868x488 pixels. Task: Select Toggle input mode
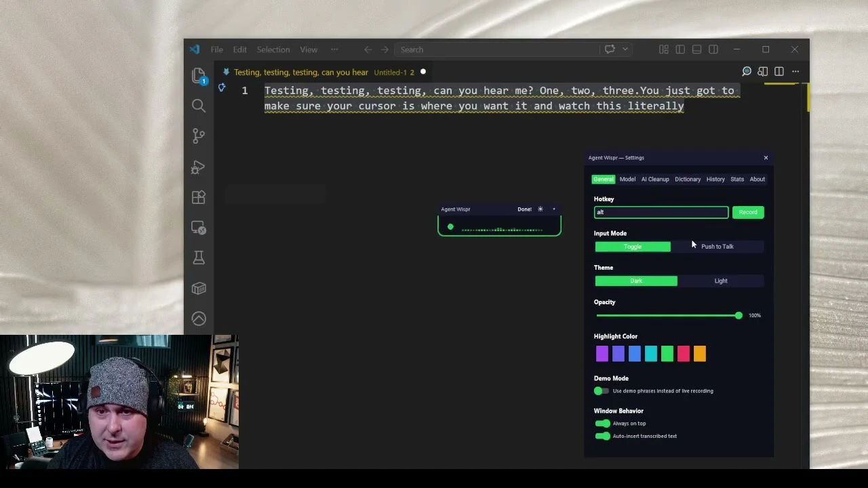(x=633, y=247)
